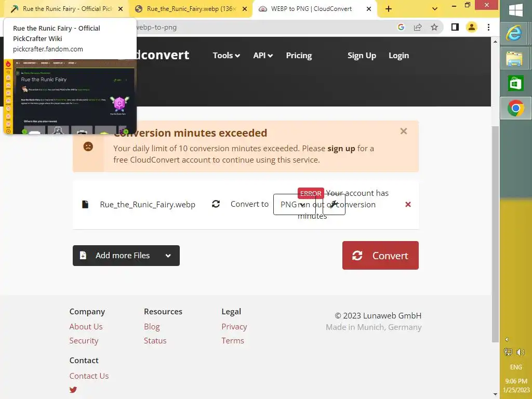Screen dimensions: 532x399
Task: Open new tab with plus button
Action: [x=389, y=9]
